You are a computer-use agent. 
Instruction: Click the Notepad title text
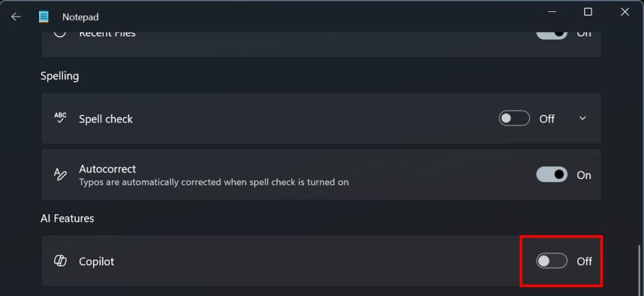80,17
